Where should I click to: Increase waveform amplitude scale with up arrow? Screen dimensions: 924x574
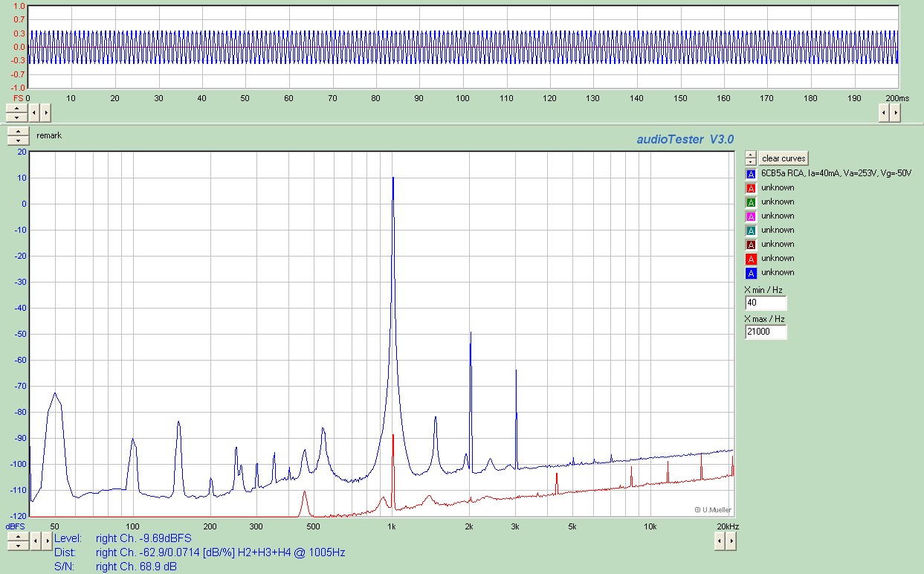tap(16, 109)
